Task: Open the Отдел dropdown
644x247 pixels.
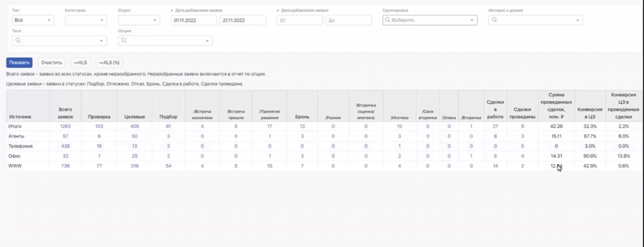Action: pyautogui.click(x=139, y=20)
